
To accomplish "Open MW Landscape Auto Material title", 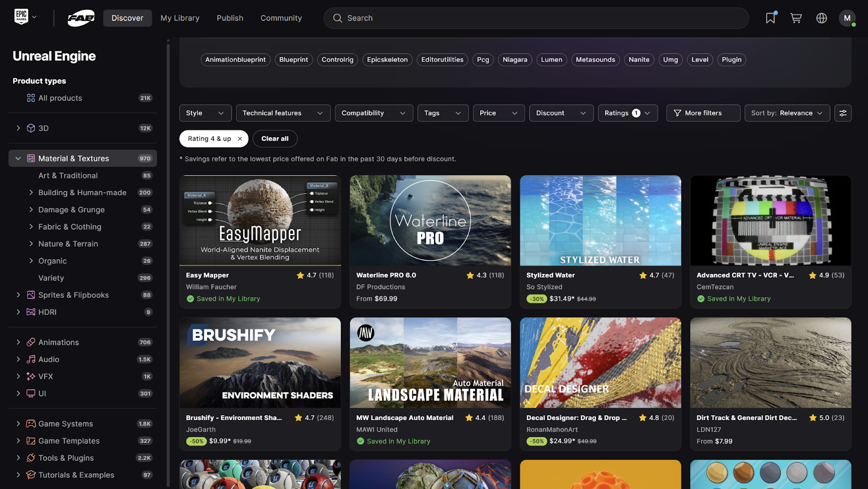I will pos(405,418).
